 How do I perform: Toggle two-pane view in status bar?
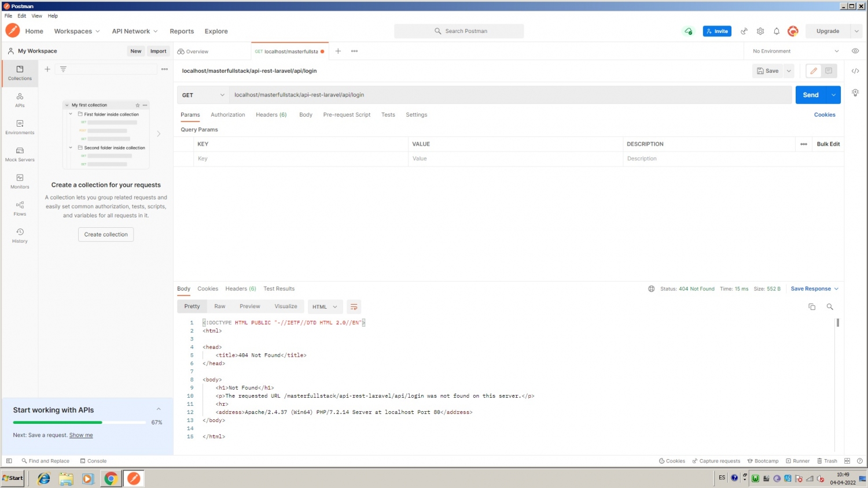pyautogui.click(x=847, y=461)
